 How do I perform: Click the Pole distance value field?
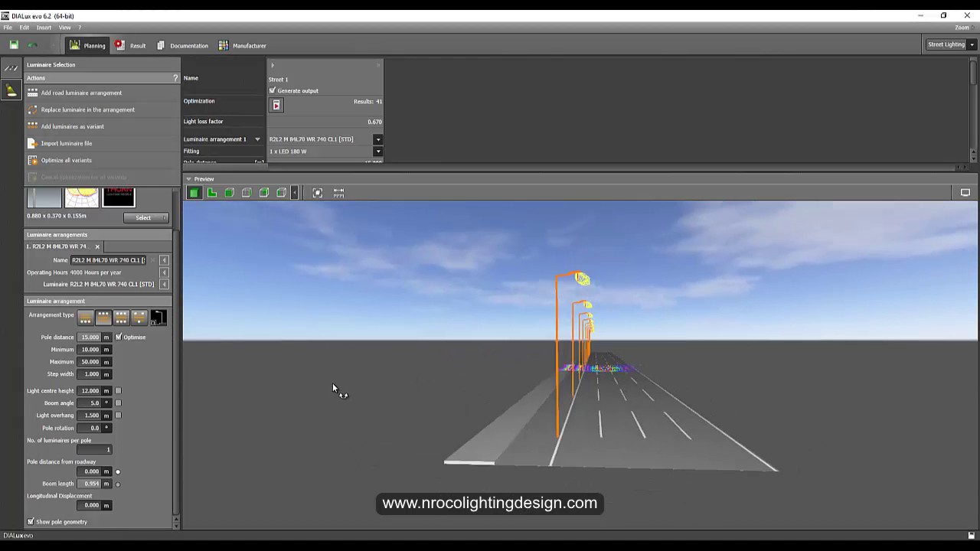pyautogui.click(x=90, y=337)
